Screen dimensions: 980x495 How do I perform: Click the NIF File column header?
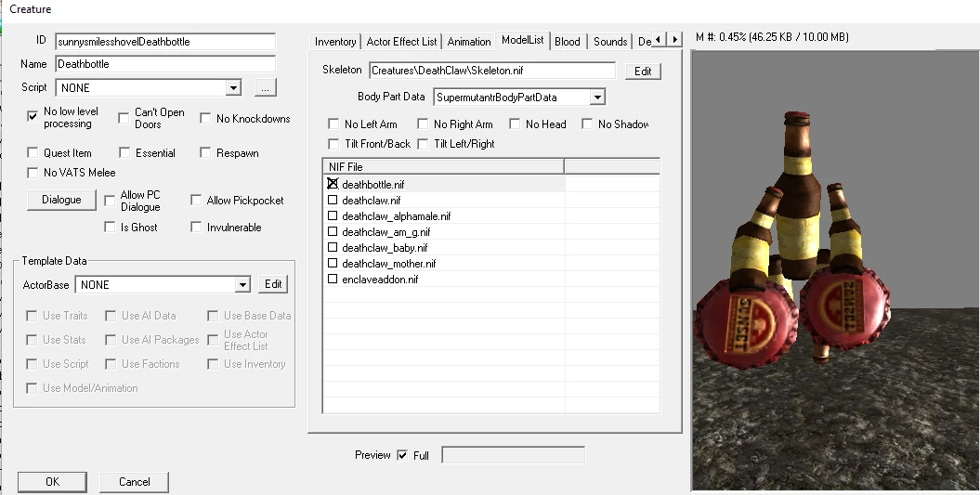pos(444,167)
